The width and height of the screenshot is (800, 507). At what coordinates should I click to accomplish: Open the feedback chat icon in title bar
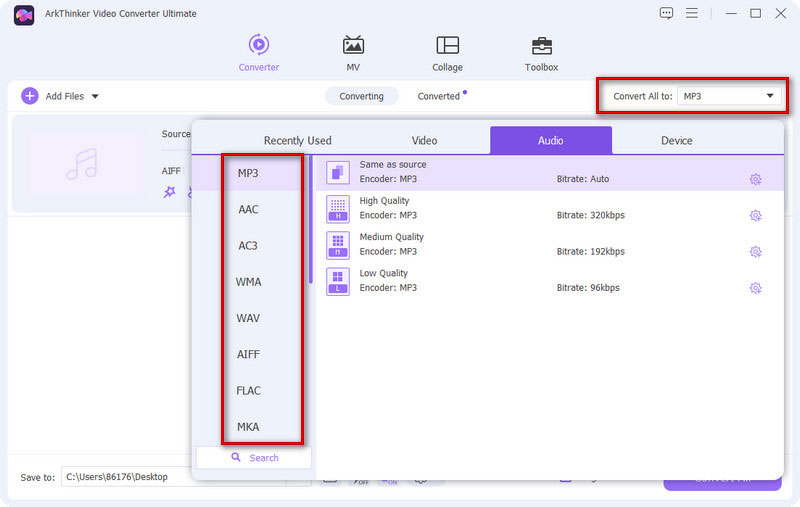point(666,13)
